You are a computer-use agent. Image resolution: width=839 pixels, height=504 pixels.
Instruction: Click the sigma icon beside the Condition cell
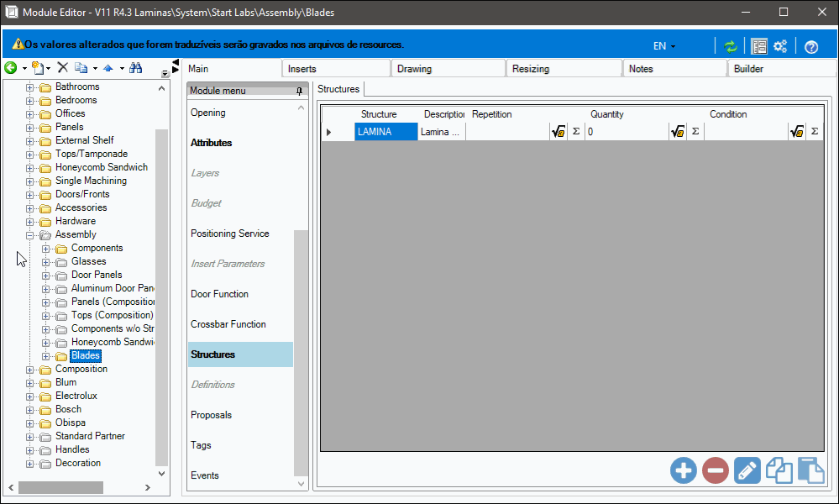[x=815, y=132]
